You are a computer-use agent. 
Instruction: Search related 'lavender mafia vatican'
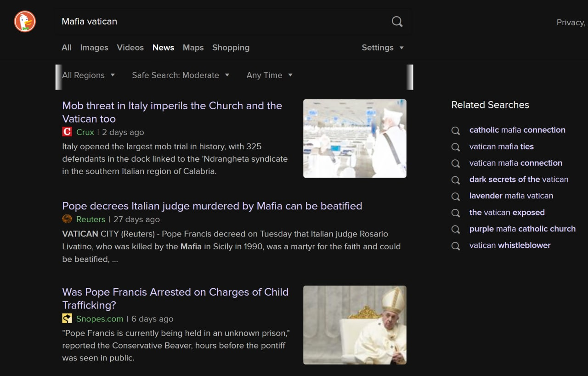click(511, 196)
